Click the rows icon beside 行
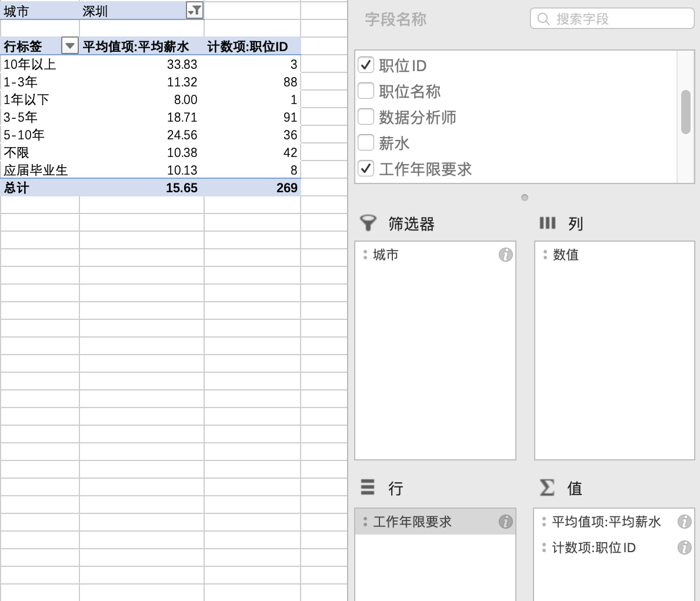700x601 pixels. (x=368, y=488)
